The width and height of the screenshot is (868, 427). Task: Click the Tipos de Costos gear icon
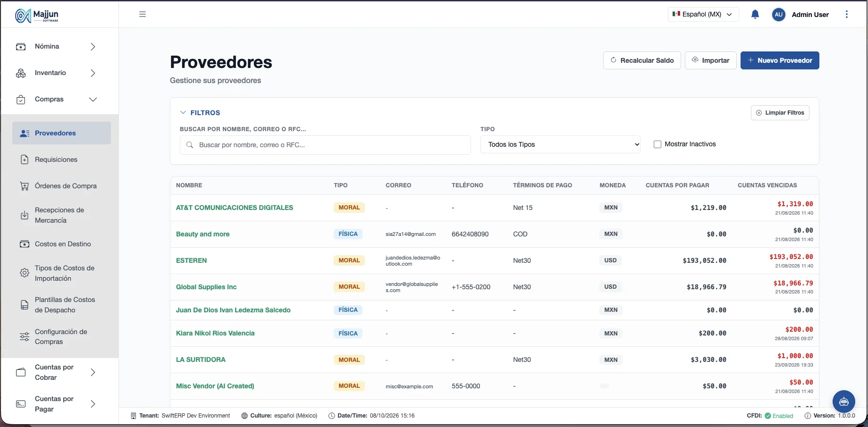click(25, 273)
